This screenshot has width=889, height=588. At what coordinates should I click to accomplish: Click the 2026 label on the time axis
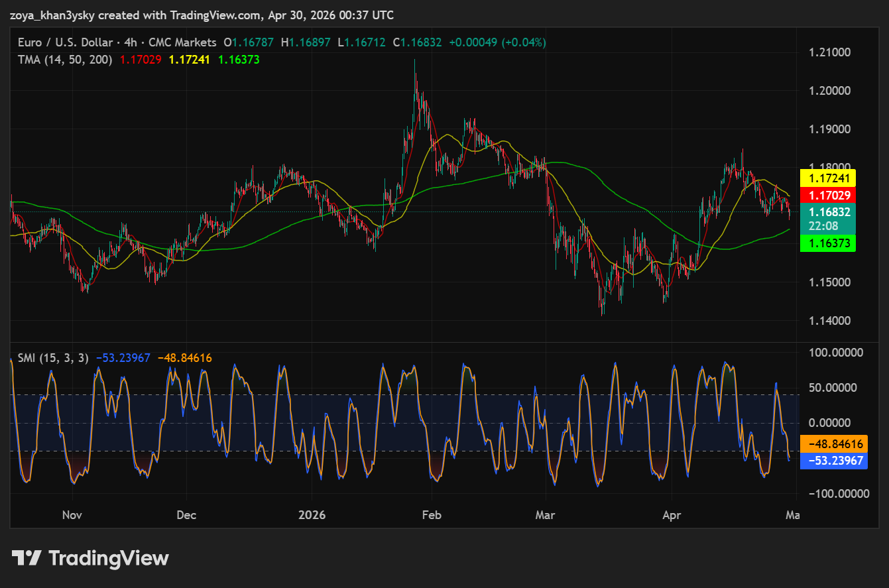click(x=312, y=515)
